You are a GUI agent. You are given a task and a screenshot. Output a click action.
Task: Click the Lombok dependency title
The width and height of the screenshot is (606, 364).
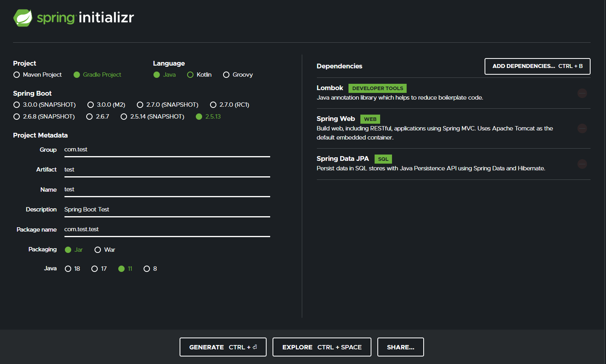click(x=330, y=88)
